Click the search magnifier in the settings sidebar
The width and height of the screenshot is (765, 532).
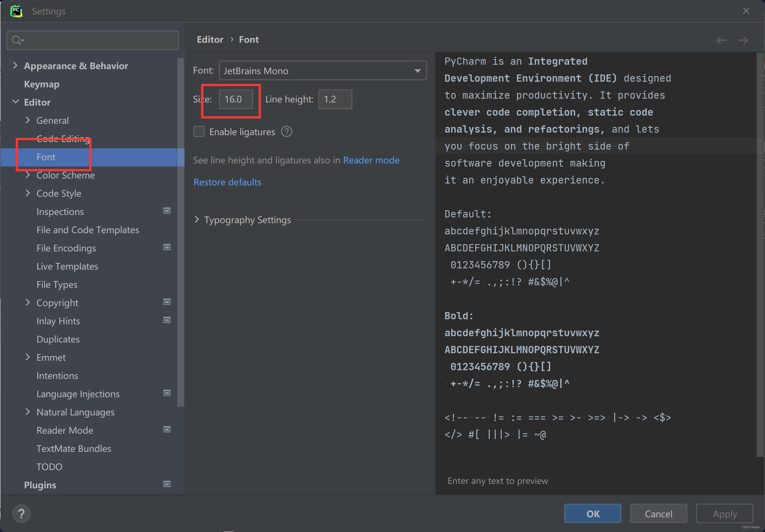[x=18, y=40]
